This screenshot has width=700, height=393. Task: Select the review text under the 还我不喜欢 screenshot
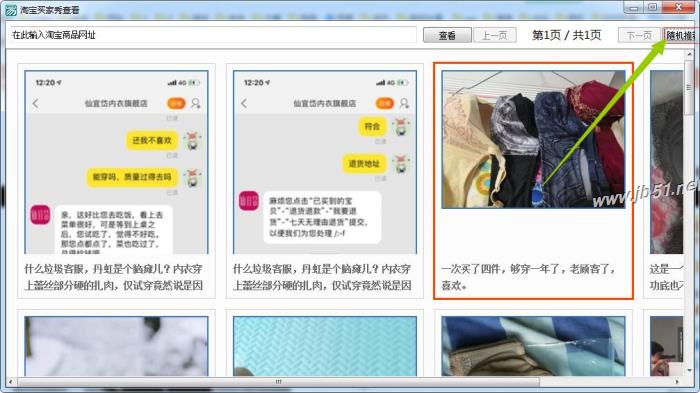(113, 277)
